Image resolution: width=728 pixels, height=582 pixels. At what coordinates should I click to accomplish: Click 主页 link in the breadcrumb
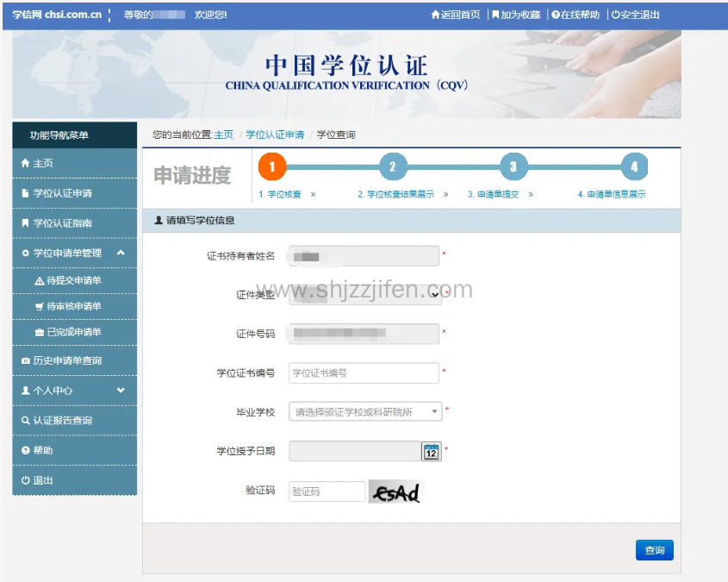coord(223,135)
